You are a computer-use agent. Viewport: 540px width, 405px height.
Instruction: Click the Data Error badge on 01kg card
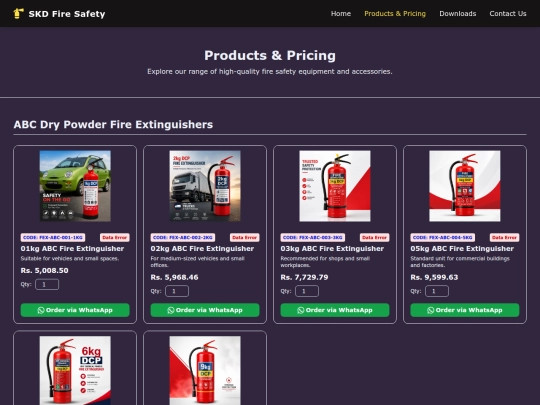(x=115, y=238)
